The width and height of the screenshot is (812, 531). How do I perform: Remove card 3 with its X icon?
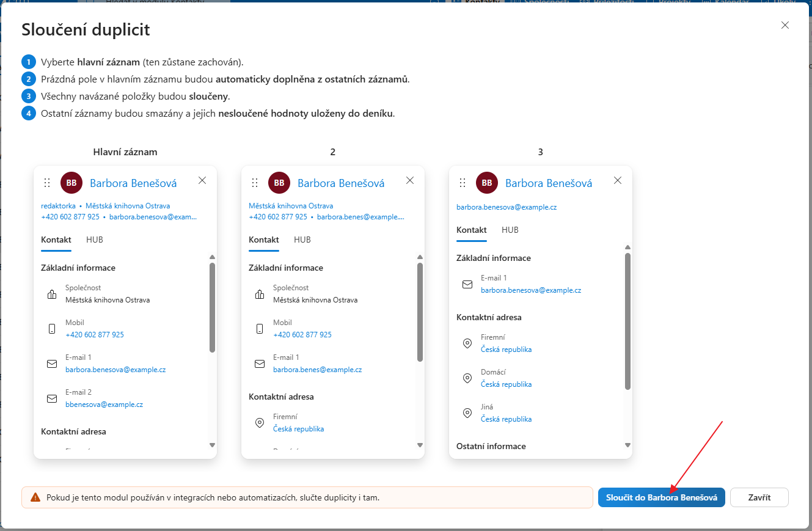coord(618,180)
